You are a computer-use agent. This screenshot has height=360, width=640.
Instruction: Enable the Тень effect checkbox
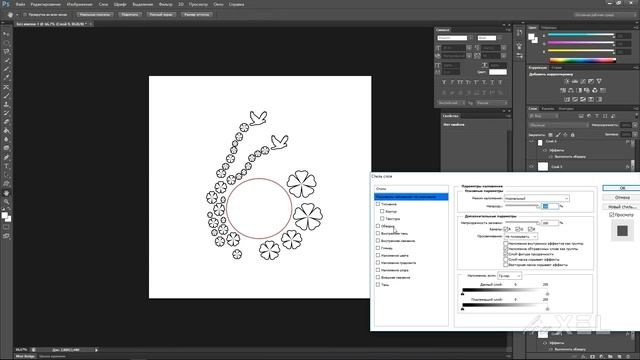(x=378, y=284)
